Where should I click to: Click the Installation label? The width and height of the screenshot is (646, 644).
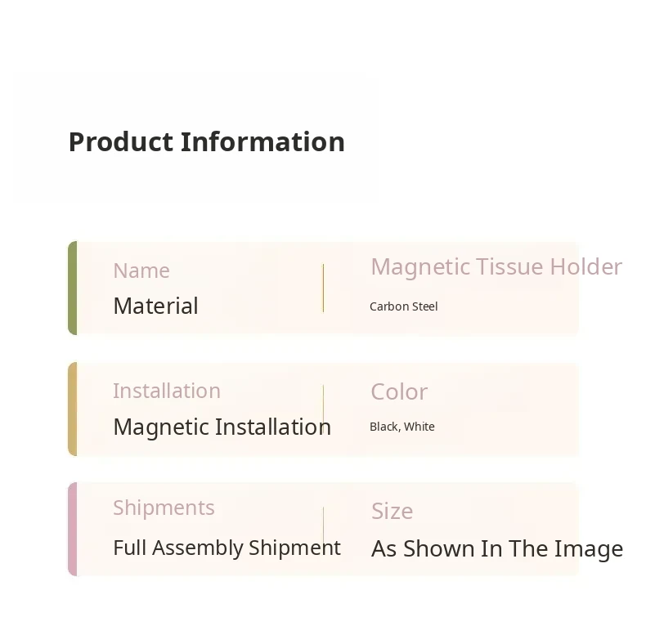[167, 391]
